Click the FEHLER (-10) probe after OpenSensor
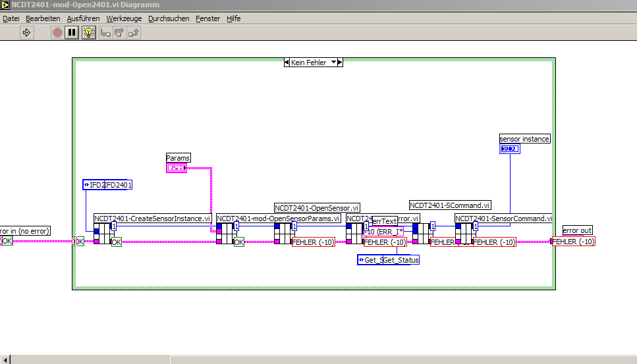Image resolution: width=637 pixels, height=364 pixels. [313, 242]
